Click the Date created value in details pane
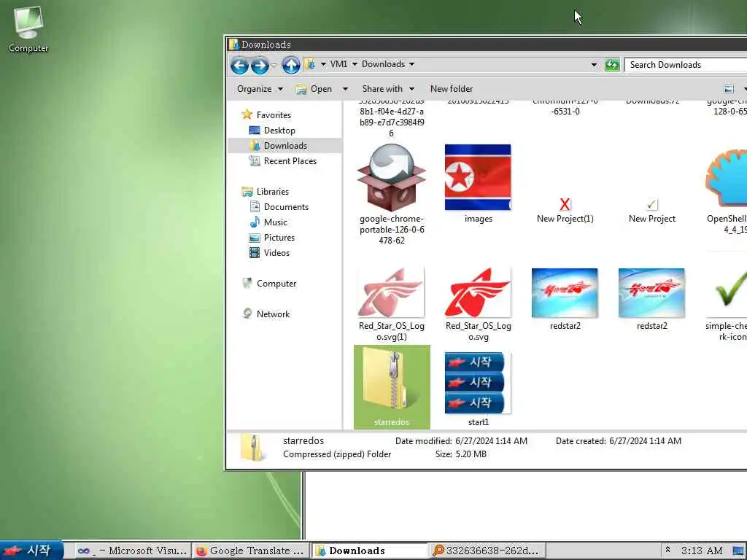 tap(645, 441)
